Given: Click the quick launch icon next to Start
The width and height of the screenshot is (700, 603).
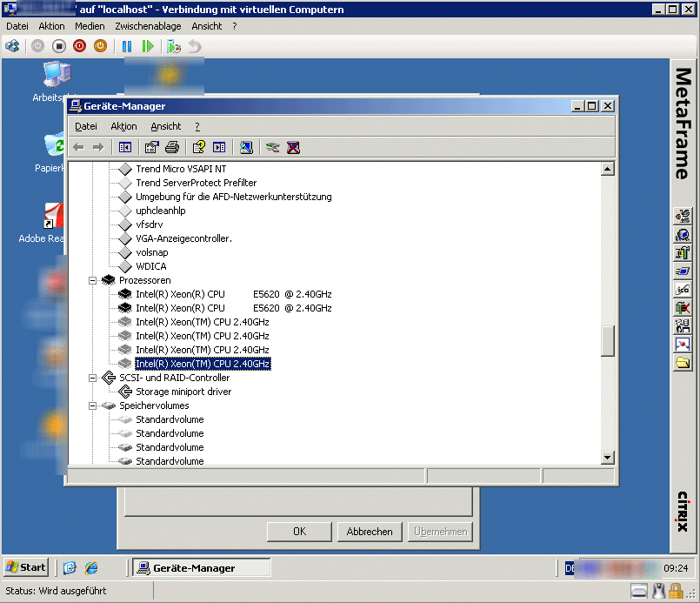Looking at the screenshot, I should (70, 567).
